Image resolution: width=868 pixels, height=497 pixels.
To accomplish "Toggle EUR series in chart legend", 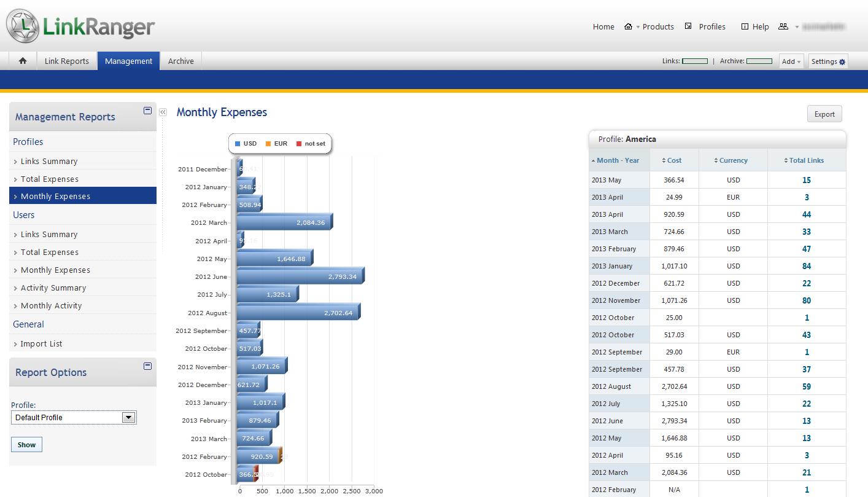I will coord(276,144).
